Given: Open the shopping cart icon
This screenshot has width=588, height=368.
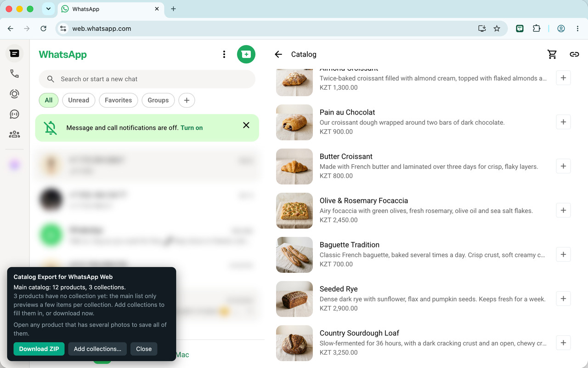Looking at the screenshot, I should 552,54.
